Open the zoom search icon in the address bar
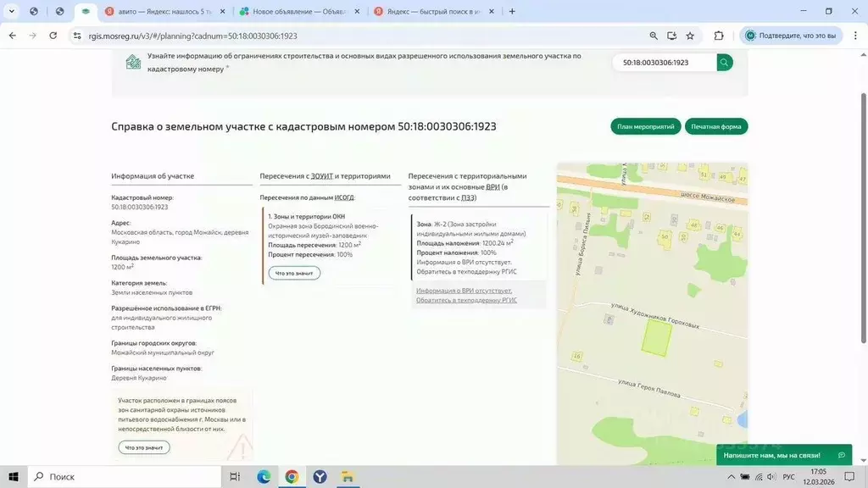The image size is (868, 488). pyautogui.click(x=652, y=36)
